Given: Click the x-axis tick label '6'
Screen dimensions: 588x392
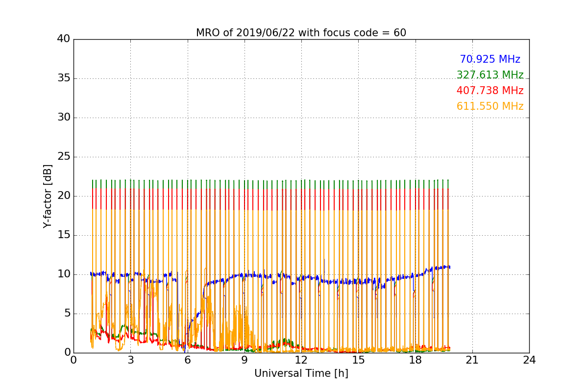Looking at the screenshot, I should pyautogui.click(x=187, y=360).
